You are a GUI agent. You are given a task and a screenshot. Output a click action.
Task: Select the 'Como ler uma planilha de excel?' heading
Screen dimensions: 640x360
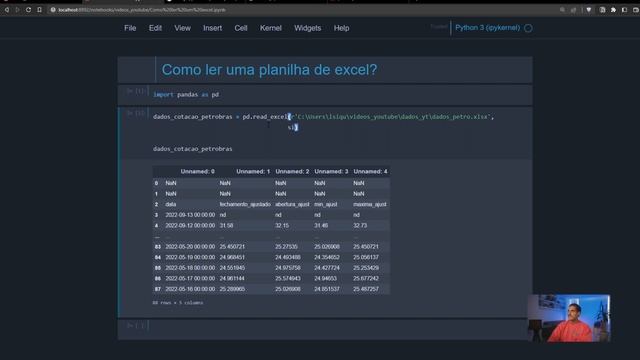point(269,70)
